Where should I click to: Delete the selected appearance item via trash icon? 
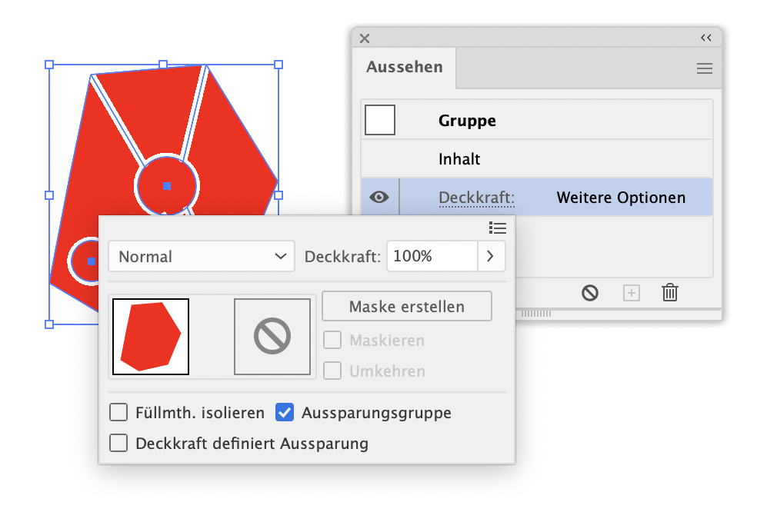pyautogui.click(x=669, y=293)
